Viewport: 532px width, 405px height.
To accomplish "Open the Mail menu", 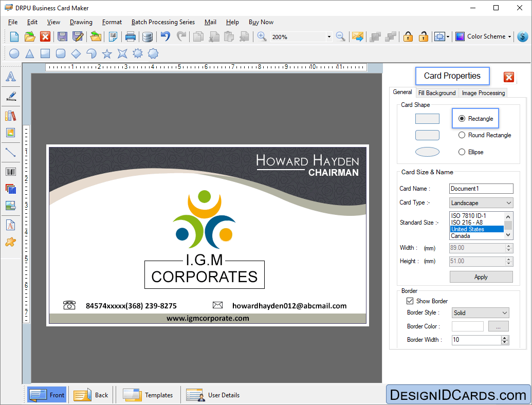I will click(x=210, y=22).
